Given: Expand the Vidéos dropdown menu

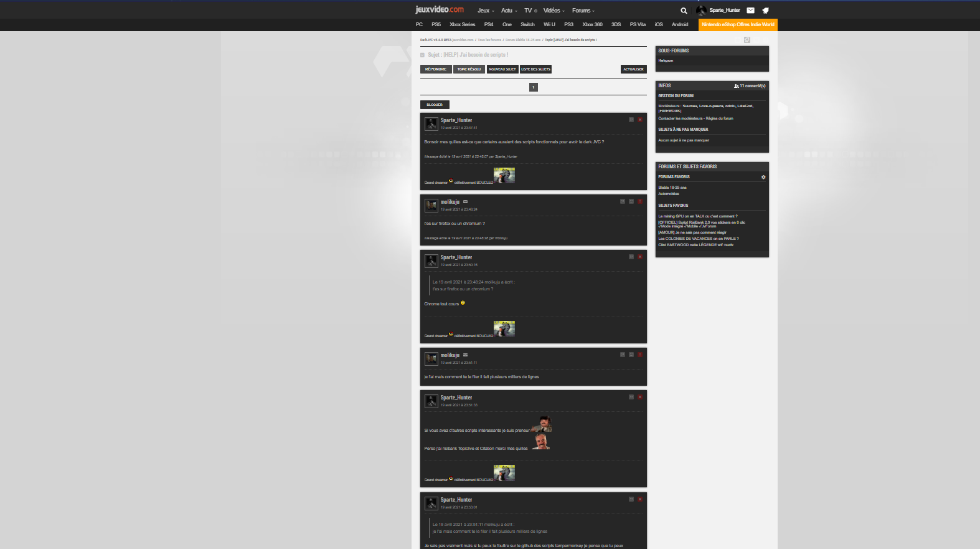Looking at the screenshot, I should pyautogui.click(x=554, y=11).
